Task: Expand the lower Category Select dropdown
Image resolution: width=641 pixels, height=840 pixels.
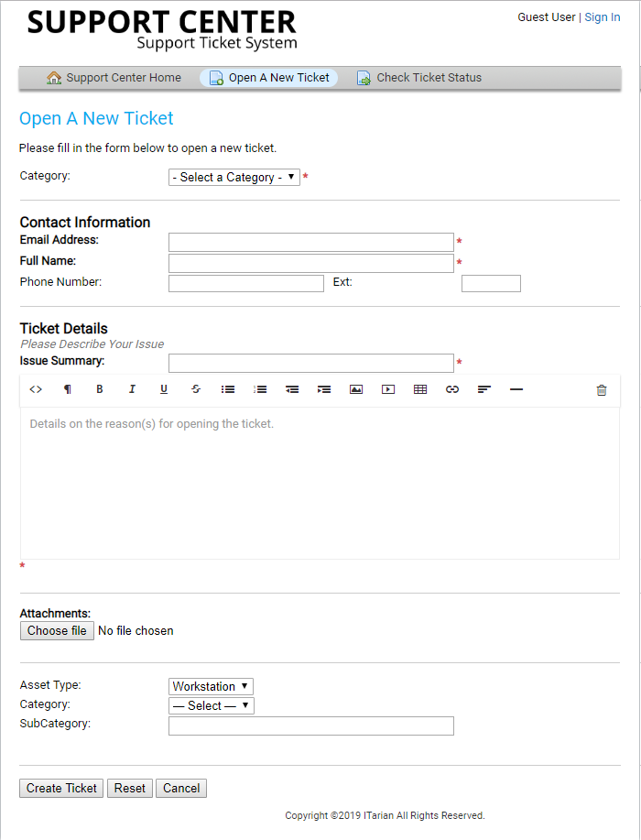Action: pos(211,705)
